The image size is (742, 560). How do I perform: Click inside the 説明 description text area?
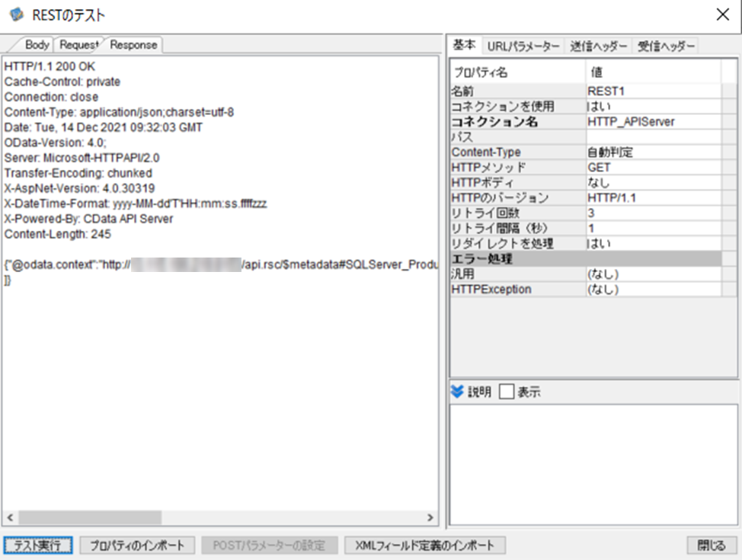(x=593, y=464)
